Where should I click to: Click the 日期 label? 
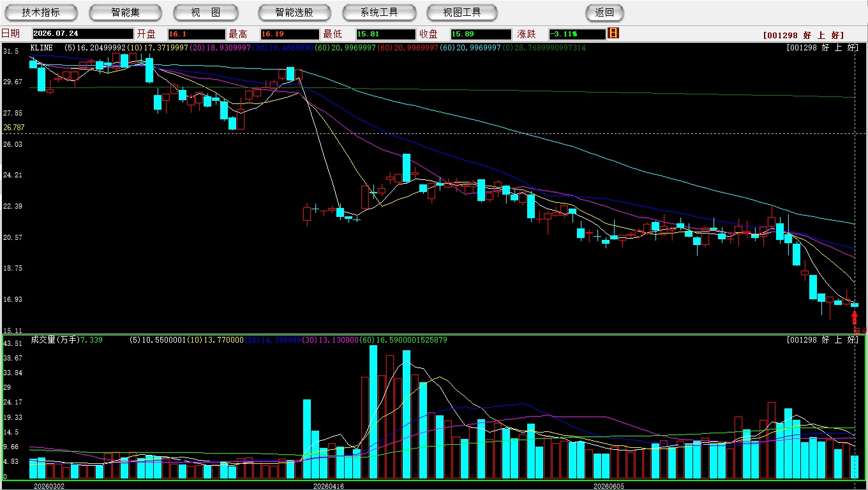pyautogui.click(x=10, y=34)
